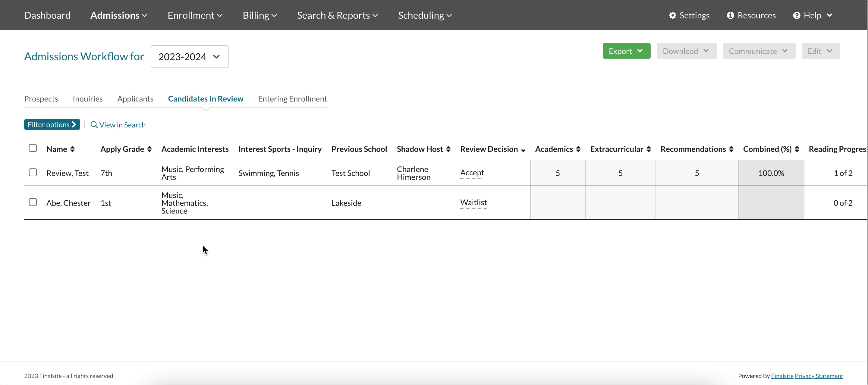Expand the green Export dropdown
The height and width of the screenshot is (385, 868).
point(626,51)
